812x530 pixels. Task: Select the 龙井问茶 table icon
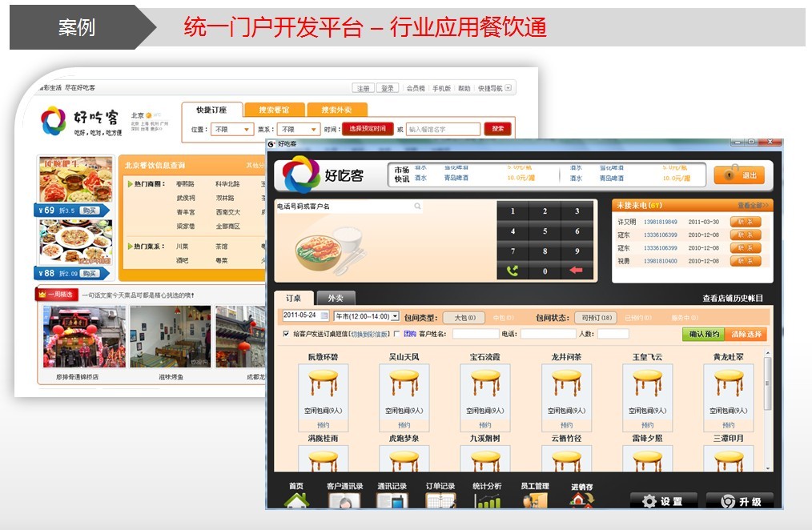566,384
